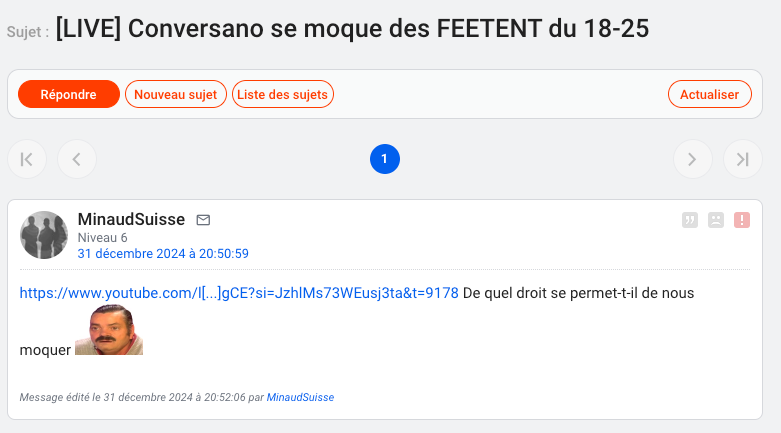Click the laughing man sticker image
The image size is (781, 433).
(x=109, y=330)
